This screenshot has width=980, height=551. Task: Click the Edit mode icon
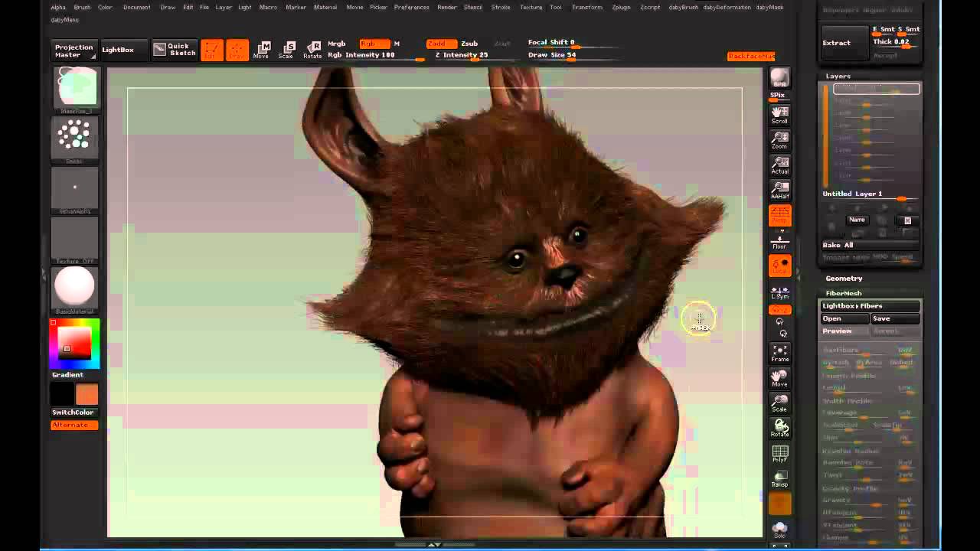click(212, 50)
